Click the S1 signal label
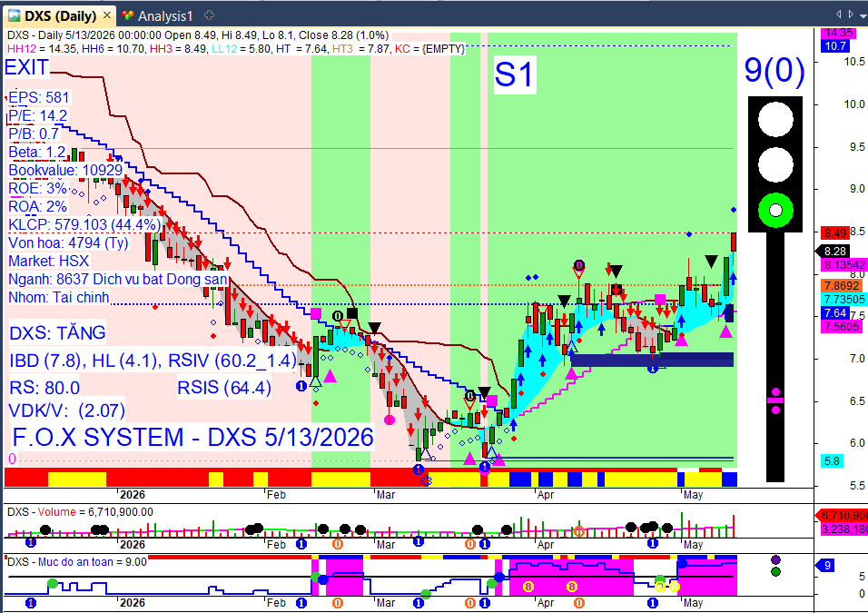 514,74
